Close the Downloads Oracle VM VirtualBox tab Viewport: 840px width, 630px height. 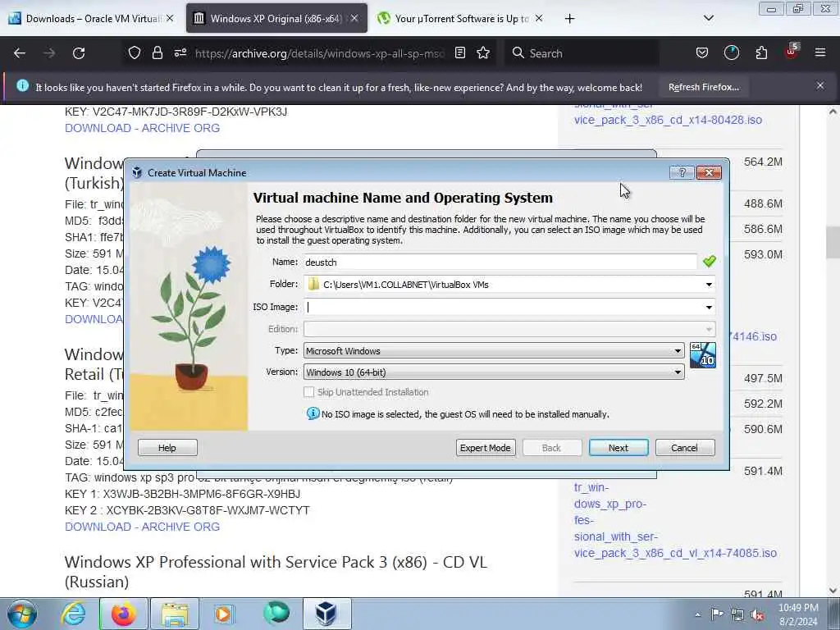point(170,18)
